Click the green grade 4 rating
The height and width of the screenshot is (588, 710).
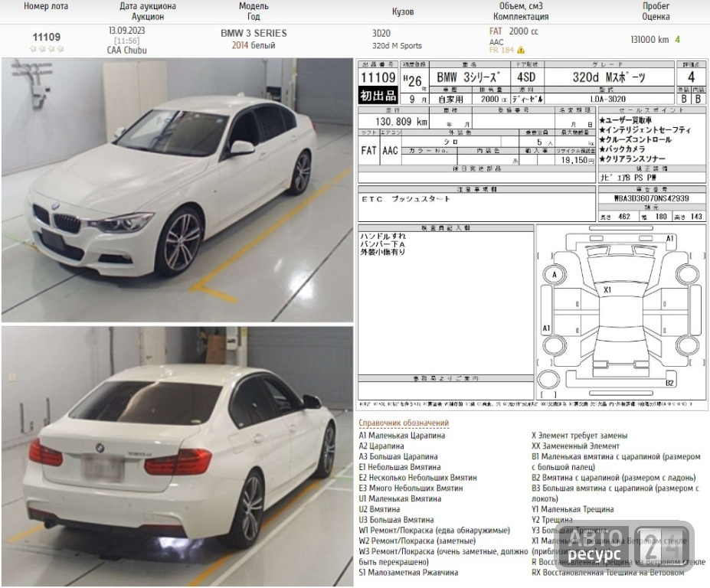[x=677, y=40]
